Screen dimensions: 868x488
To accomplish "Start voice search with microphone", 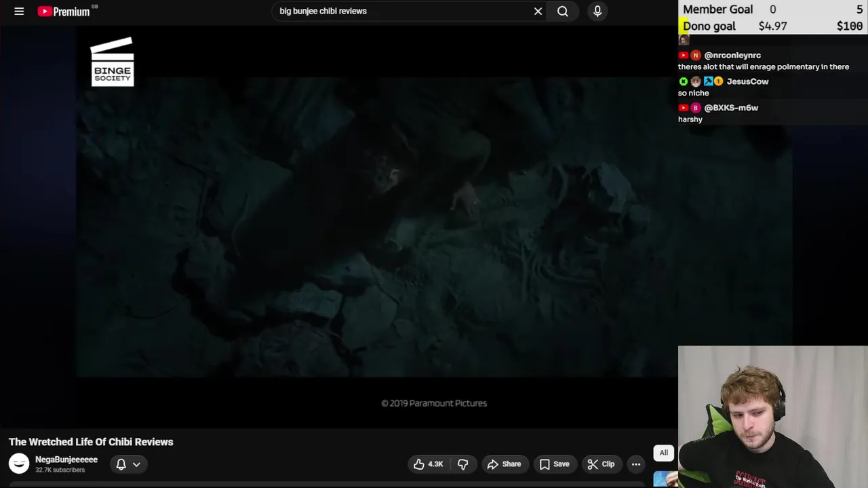I will click(597, 11).
